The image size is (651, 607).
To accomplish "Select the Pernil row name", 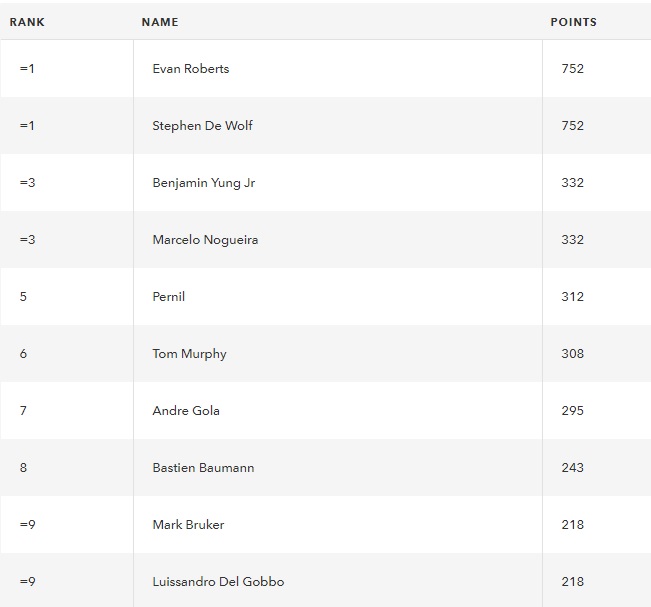I will pyautogui.click(x=169, y=296).
